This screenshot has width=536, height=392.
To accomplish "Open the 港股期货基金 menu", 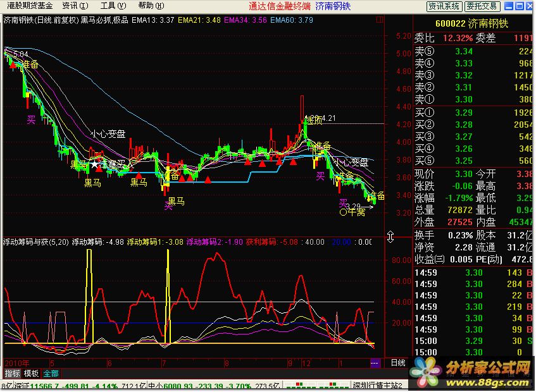I will click(30, 6).
